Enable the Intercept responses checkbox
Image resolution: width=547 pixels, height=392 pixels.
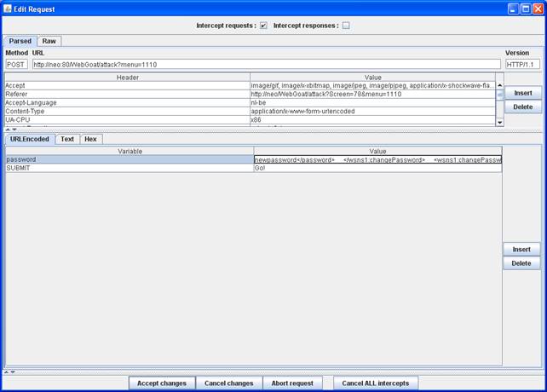pos(346,26)
